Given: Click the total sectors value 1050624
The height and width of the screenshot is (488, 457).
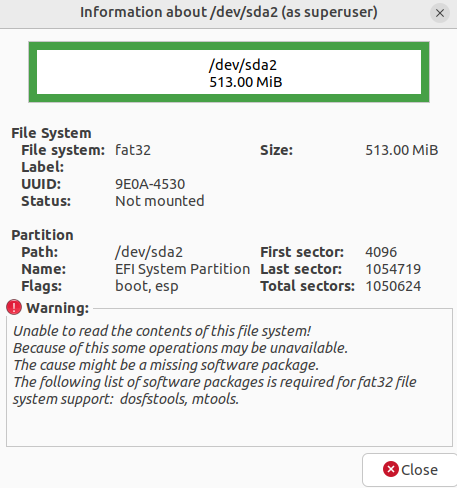Looking at the screenshot, I should coord(393,286).
